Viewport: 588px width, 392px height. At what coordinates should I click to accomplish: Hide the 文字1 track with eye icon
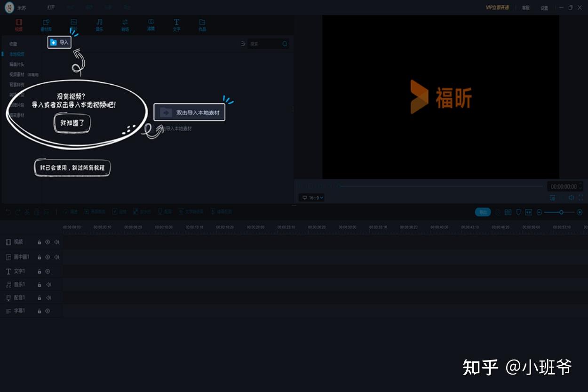pos(48,272)
